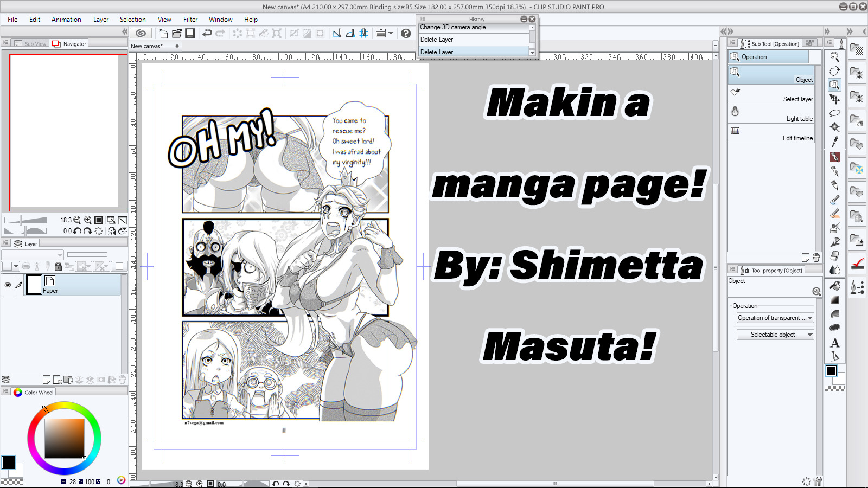
Task: Select the Fill bucket tool
Action: tap(834, 285)
